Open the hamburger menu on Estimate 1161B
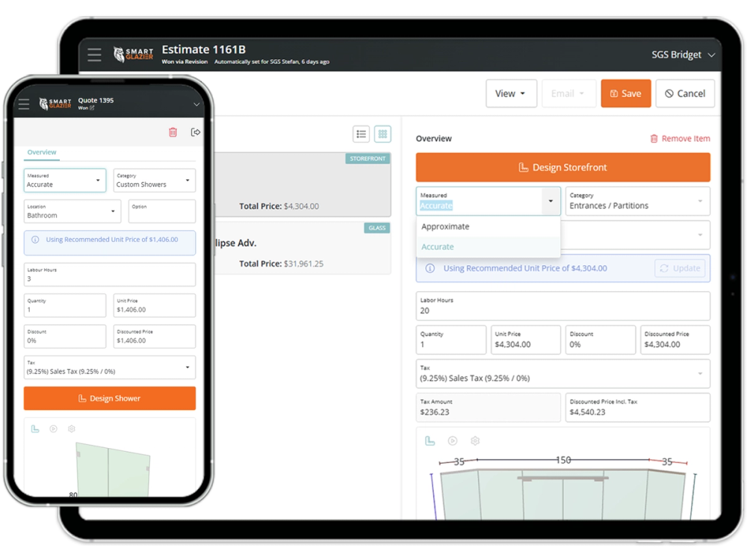Viewport: 747px width, 560px height. coord(94,55)
